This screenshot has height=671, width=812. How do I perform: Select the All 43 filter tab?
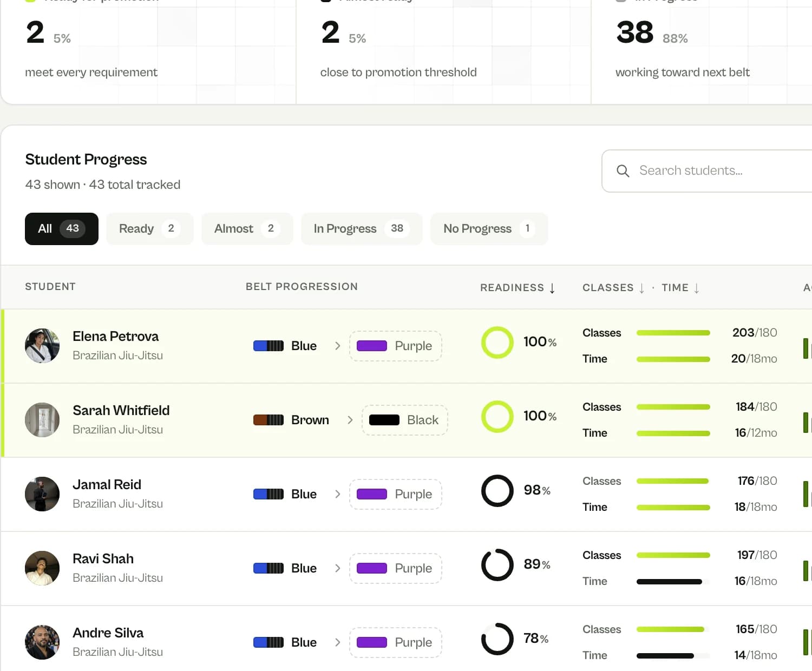pyautogui.click(x=62, y=229)
